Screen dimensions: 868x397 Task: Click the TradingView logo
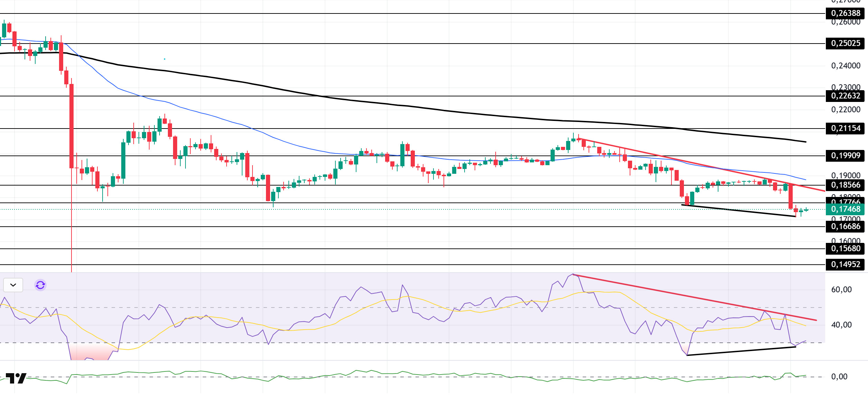[16, 378]
